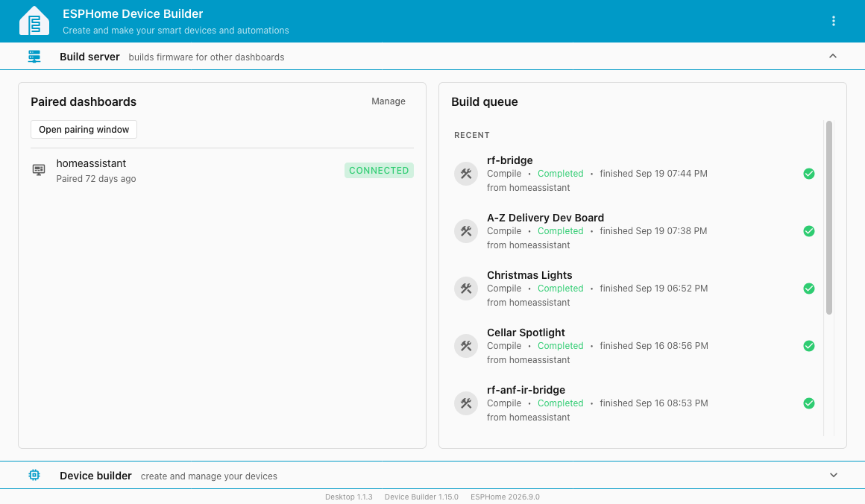Click the green checkmark for rf-anf-ir-bridge
865x504 pixels.
[809, 403]
